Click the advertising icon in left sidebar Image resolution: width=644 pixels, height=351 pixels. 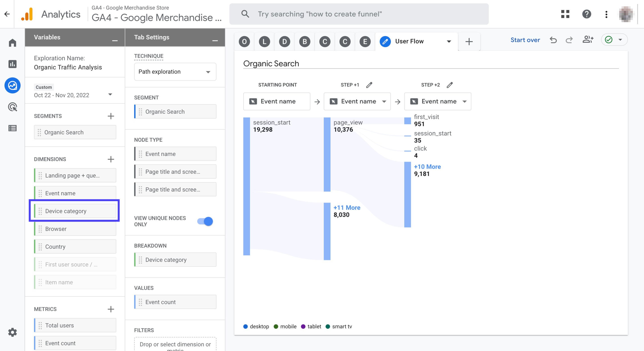(x=13, y=106)
